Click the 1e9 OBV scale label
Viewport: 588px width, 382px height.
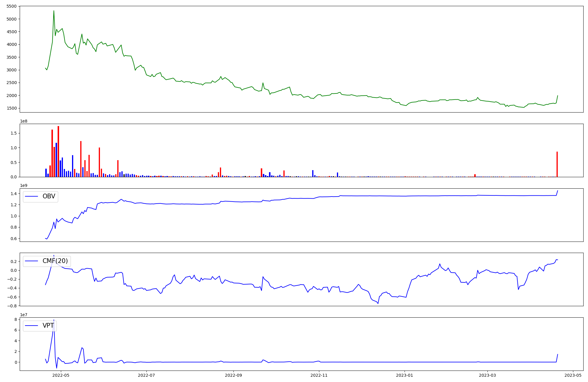24,186
